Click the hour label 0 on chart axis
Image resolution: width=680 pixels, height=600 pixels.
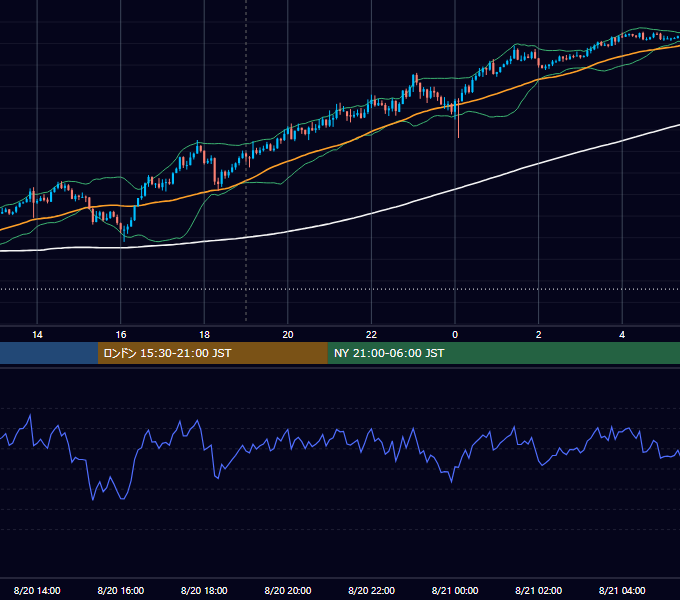(x=455, y=335)
